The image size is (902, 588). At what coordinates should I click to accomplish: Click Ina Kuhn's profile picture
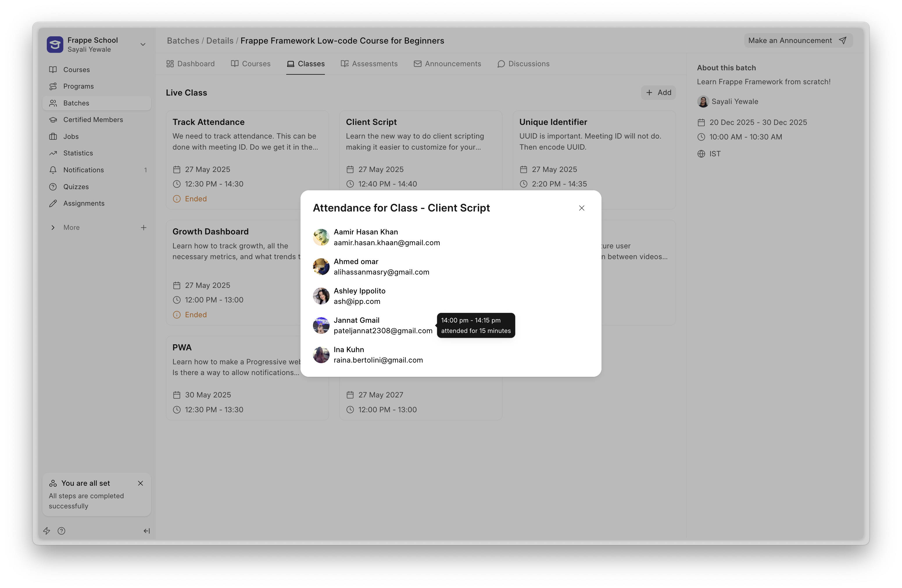(x=321, y=355)
